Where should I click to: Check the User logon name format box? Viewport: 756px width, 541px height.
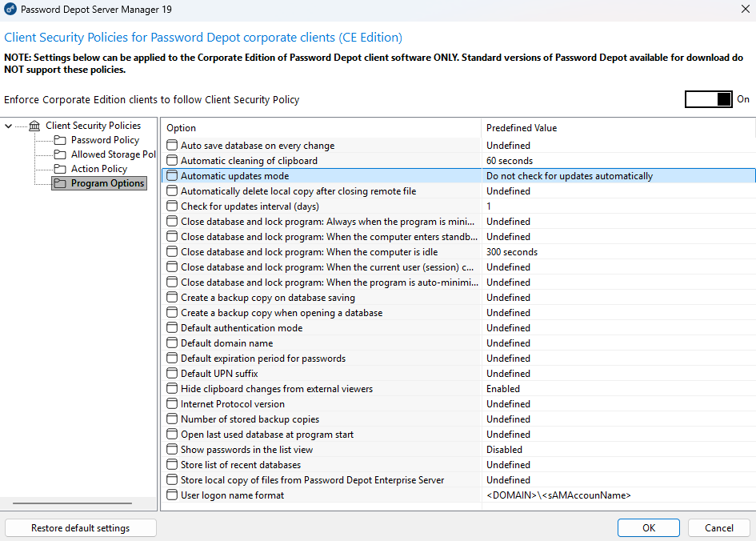(x=172, y=495)
